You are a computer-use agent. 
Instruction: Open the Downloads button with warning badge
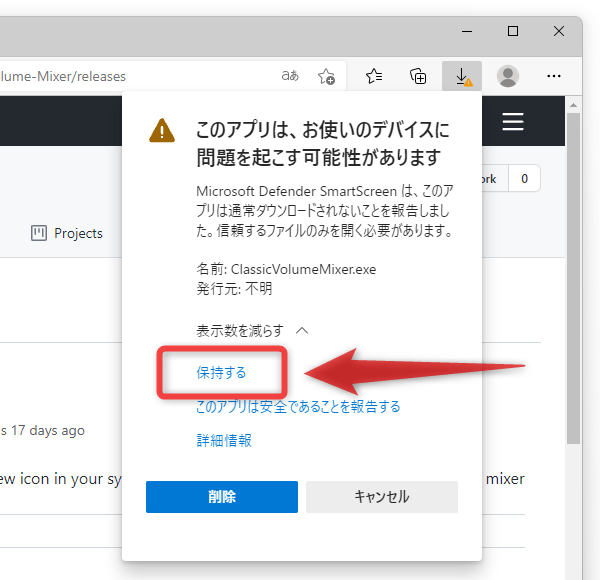tap(462, 76)
